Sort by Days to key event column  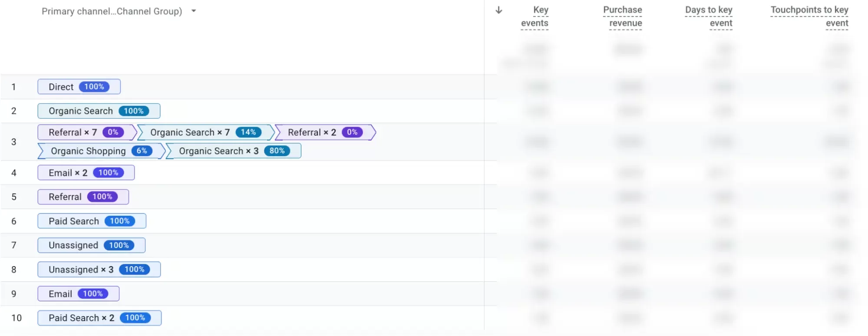[x=709, y=16]
